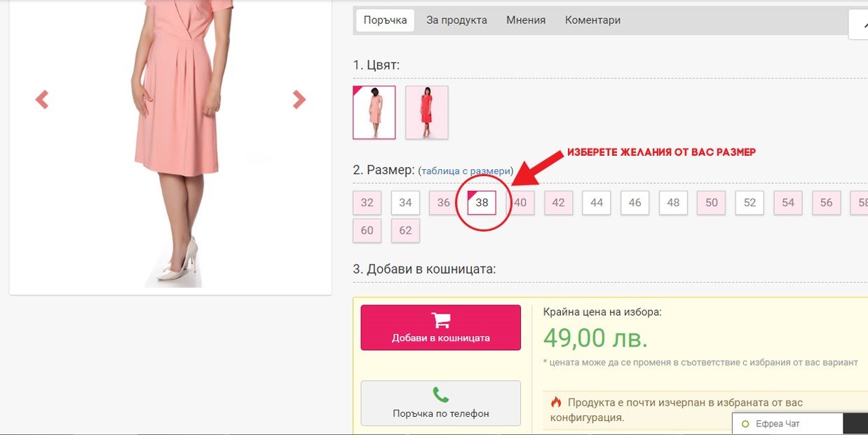Switch to За продукта tab
Viewport: 868px width, 435px height.
coord(456,20)
